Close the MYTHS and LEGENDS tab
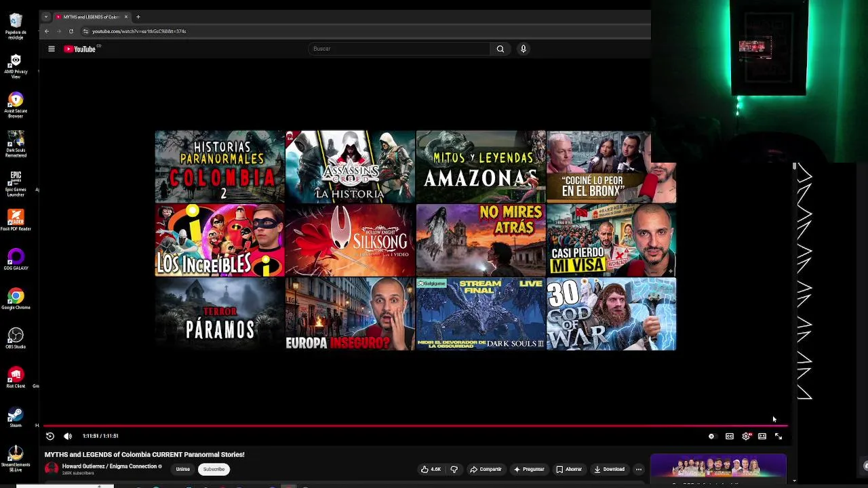 (125, 16)
